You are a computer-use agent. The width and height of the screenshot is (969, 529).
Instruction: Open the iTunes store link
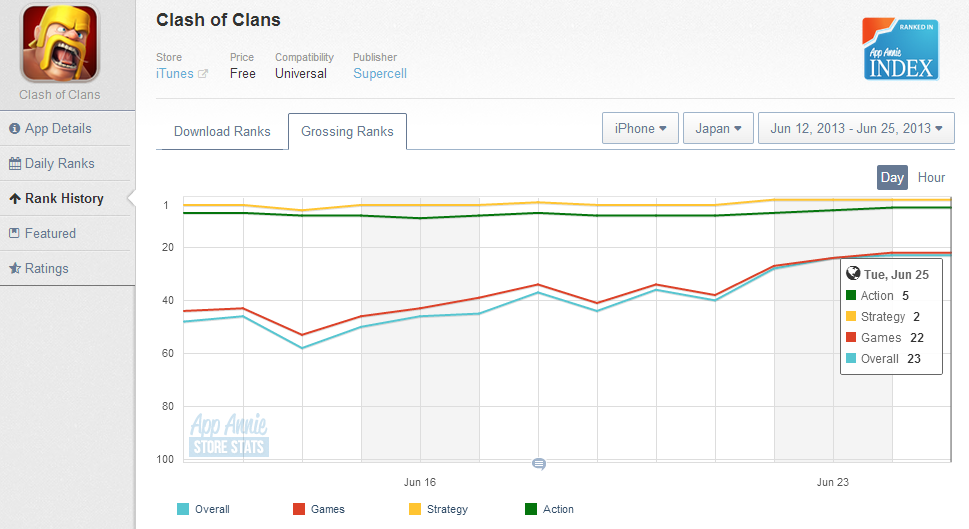[175, 74]
